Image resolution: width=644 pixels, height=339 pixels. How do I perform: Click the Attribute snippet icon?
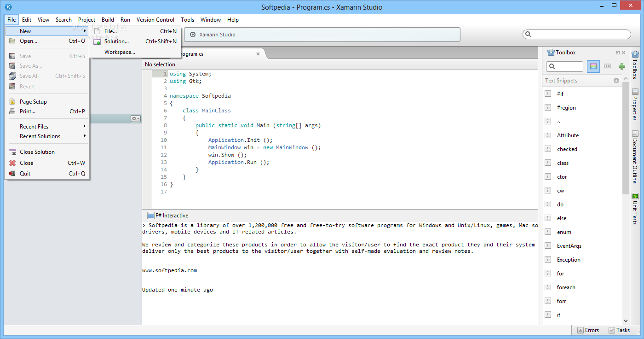click(x=548, y=135)
